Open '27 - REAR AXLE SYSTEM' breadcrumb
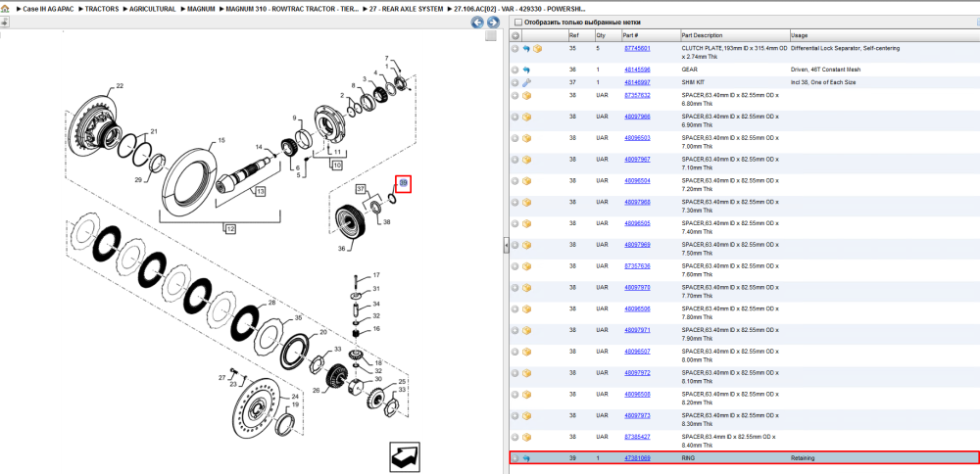The image size is (980, 474). tap(407, 10)
